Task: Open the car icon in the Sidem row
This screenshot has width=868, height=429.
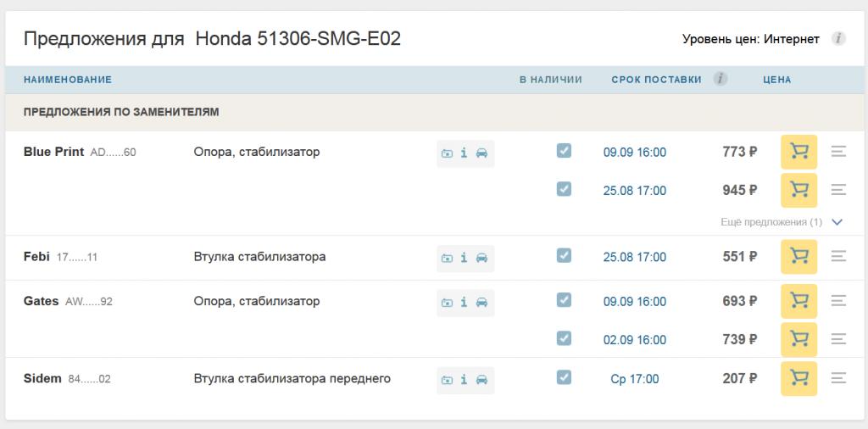Action: tap(481, 380)
